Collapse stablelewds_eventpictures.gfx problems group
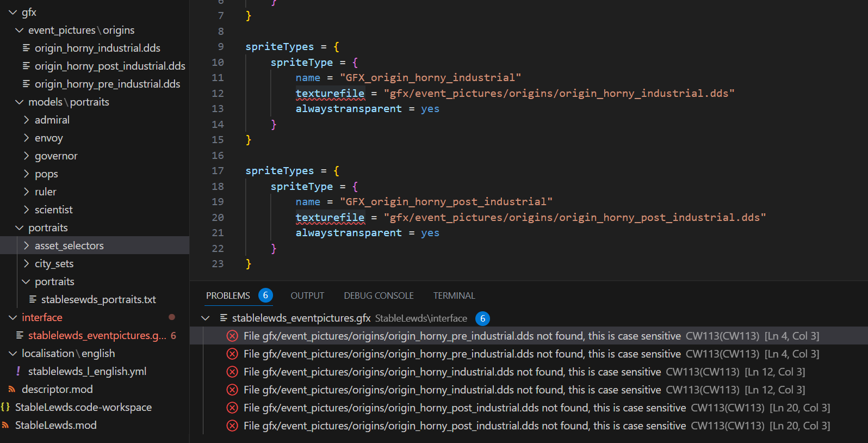 (x=206, y=318)
